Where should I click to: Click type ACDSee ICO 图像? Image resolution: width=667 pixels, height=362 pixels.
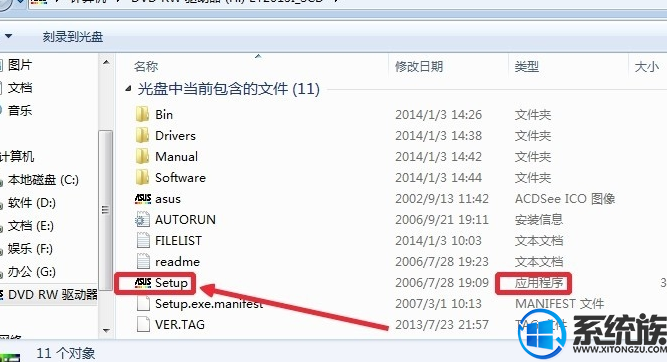tap(565, 198)
